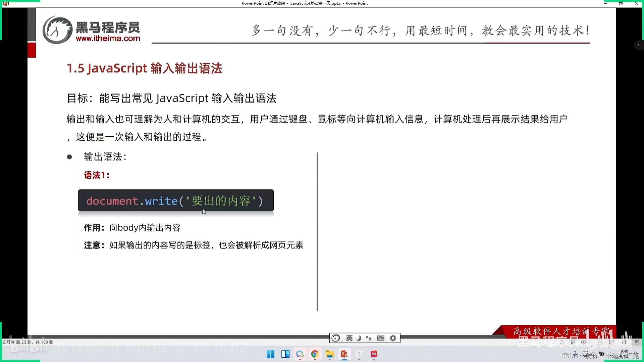Expand the collapsed side panel chevron

pyautogui.click(x=638, y=45)
